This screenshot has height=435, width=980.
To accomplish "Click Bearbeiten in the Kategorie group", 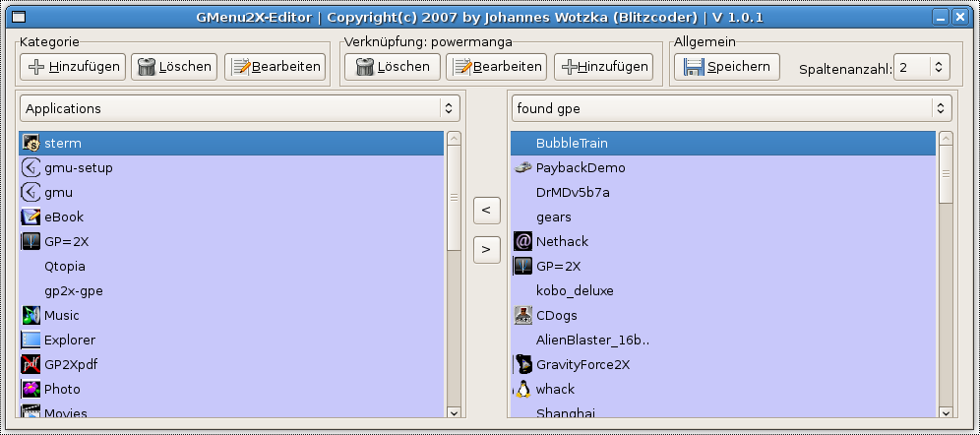I will tap(276, 67).
